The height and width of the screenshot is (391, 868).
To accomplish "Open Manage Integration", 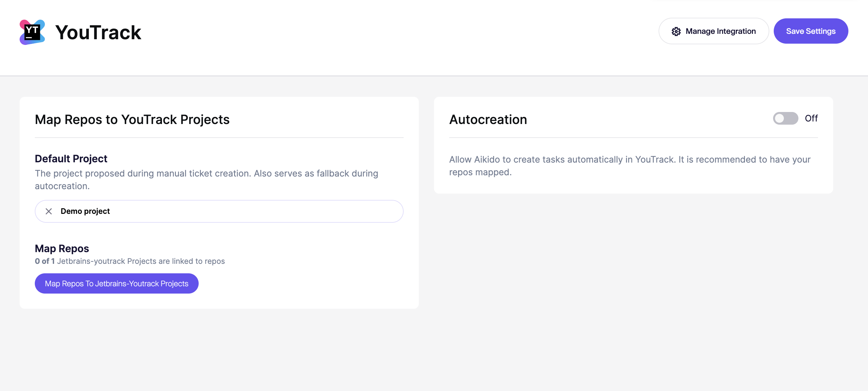I will (x=714, y=31).
